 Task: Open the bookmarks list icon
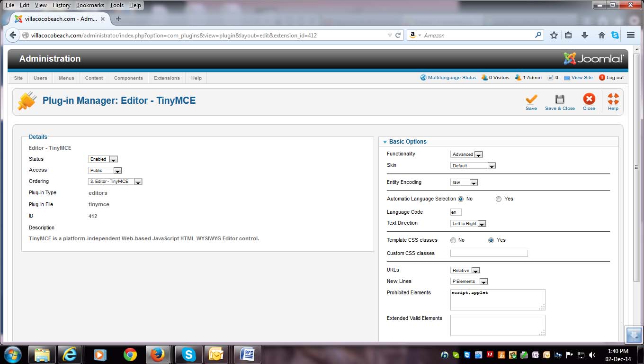[x=569, y=35]
